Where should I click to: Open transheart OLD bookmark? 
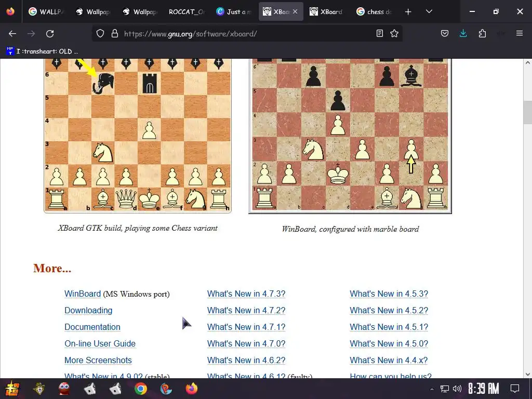[x=43, y=51]
